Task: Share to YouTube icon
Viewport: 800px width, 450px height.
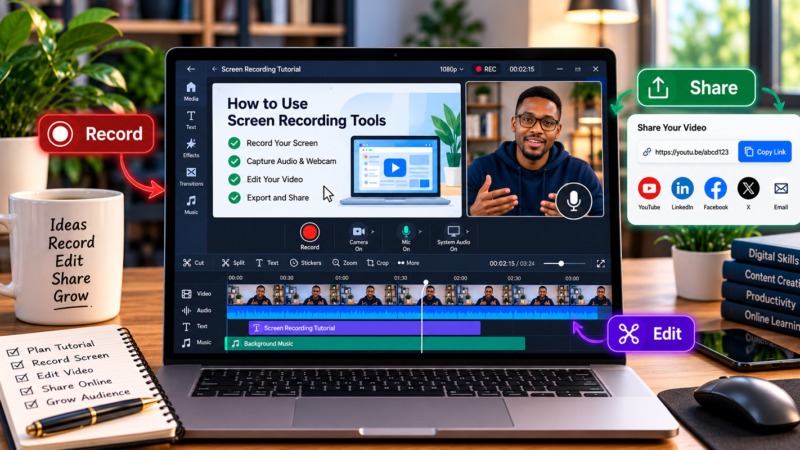Action: [x=649, y=189]
